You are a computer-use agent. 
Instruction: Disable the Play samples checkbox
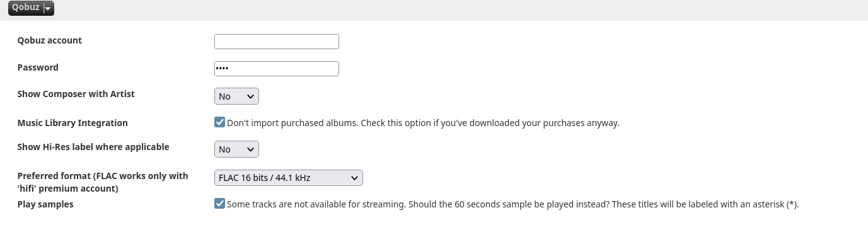coord(219,204)
